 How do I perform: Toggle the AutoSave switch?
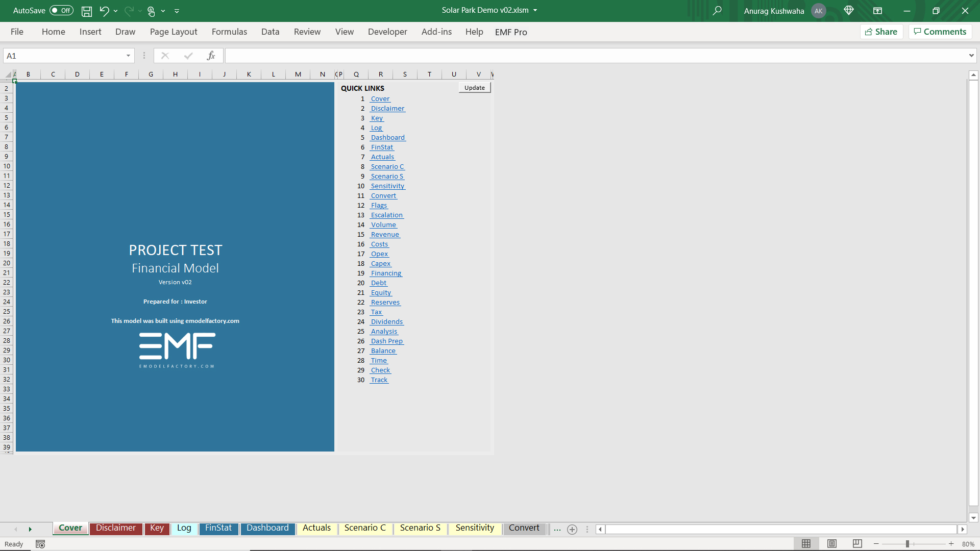[61, 11]
